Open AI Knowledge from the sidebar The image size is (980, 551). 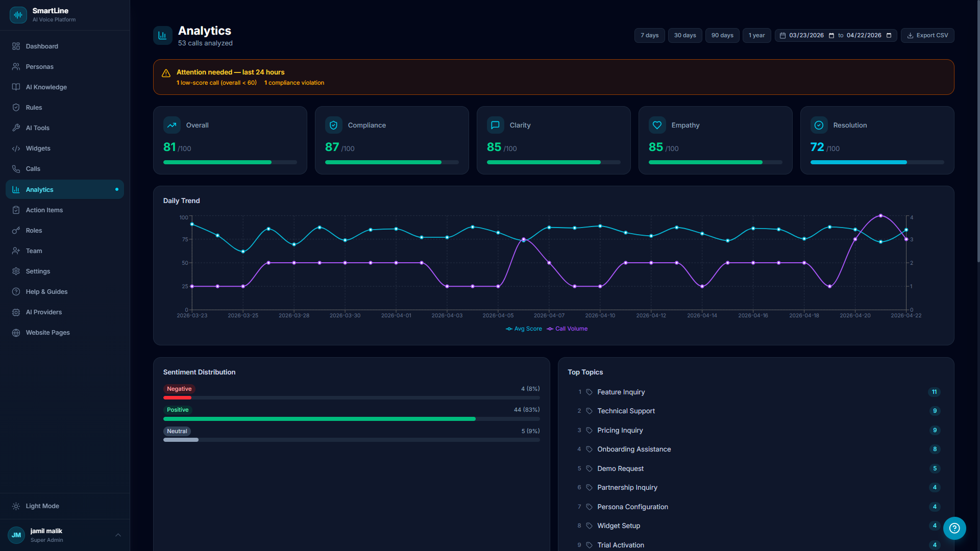click(x=16, y=87)
